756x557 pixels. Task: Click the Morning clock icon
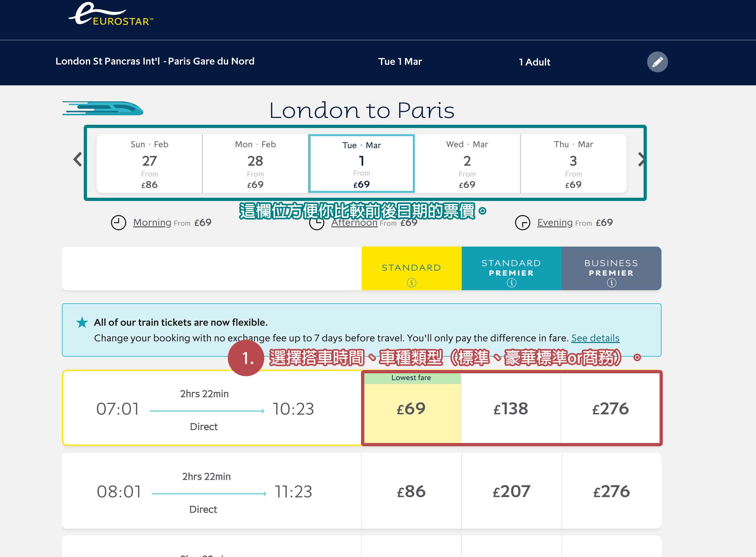point(118,222)
